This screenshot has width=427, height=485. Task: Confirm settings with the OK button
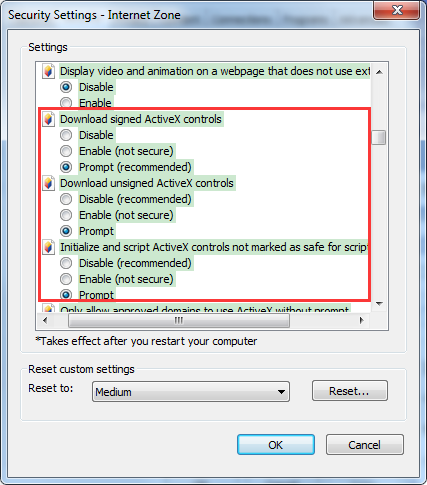[x=276, y=445]
